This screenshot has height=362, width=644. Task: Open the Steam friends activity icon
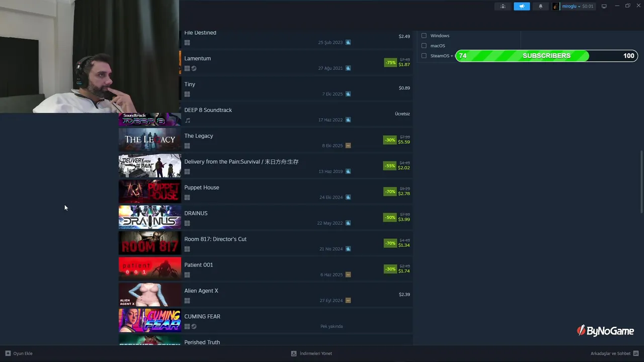click(503, 6)
